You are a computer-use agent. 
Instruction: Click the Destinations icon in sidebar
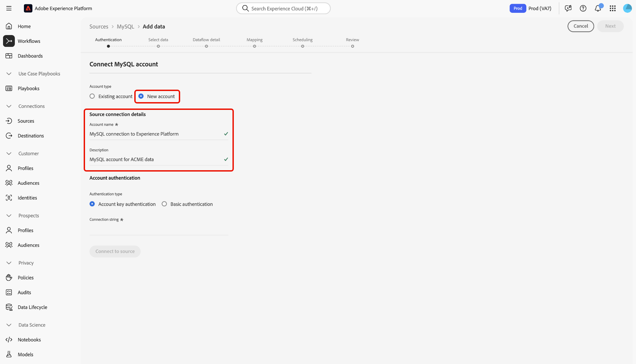pyautogui.click(x=9, y=136)
